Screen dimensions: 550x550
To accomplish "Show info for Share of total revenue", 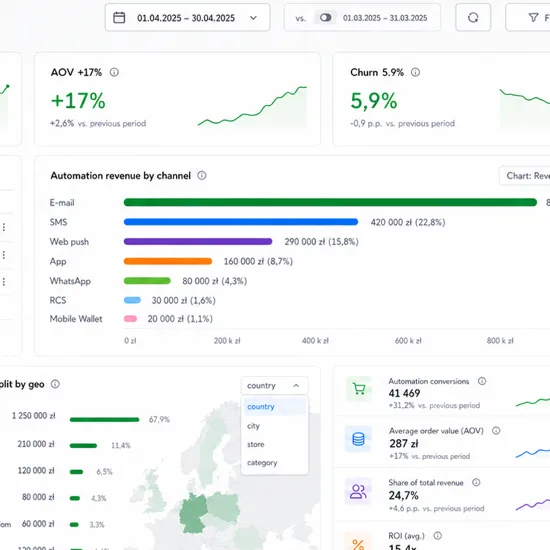I will pyautogui.click(x=476, y=482).
